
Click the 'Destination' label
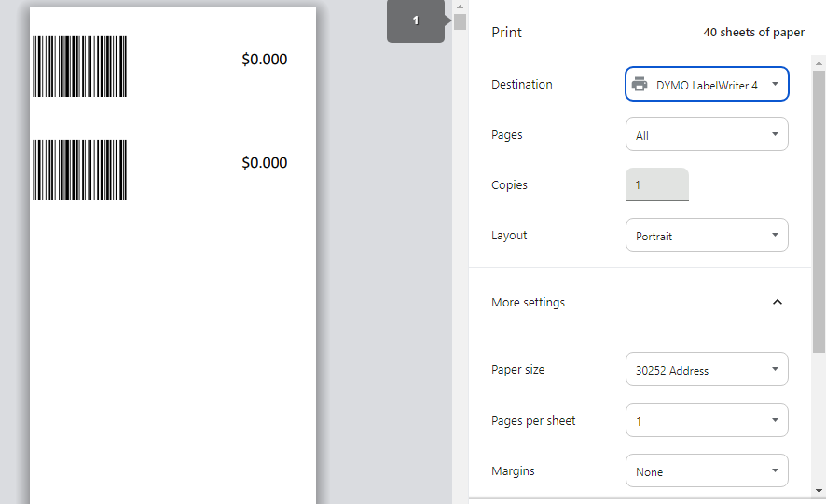coord(521,84)
